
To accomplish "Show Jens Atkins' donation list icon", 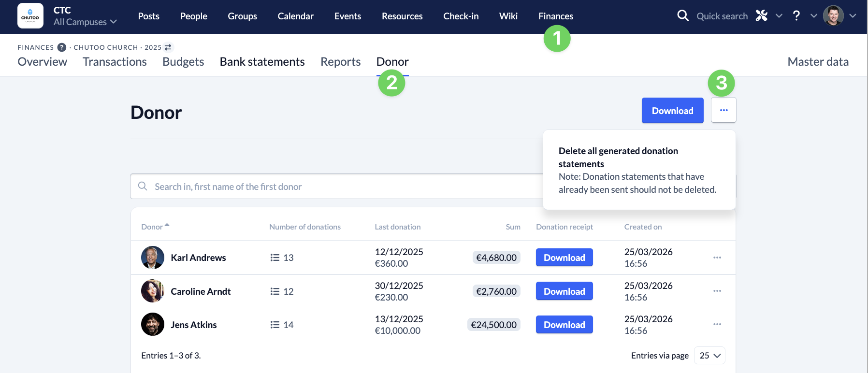I will pyautogui.click(x=275, y=325).
